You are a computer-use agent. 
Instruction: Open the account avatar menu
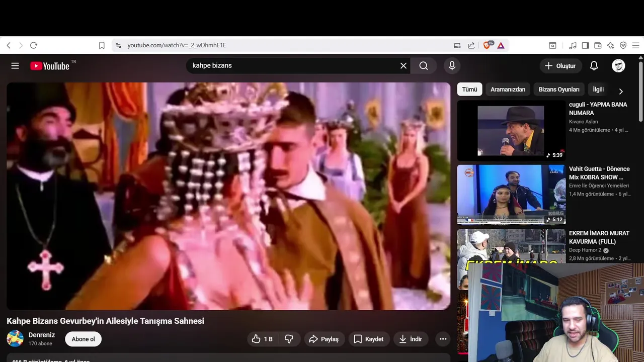pyautogui.click(x=618, y=66)
